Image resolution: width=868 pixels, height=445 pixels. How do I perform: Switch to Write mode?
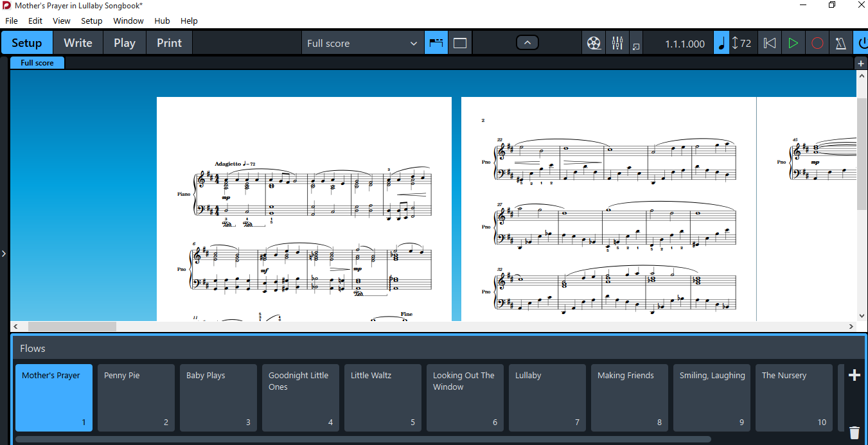click(78, 43)
